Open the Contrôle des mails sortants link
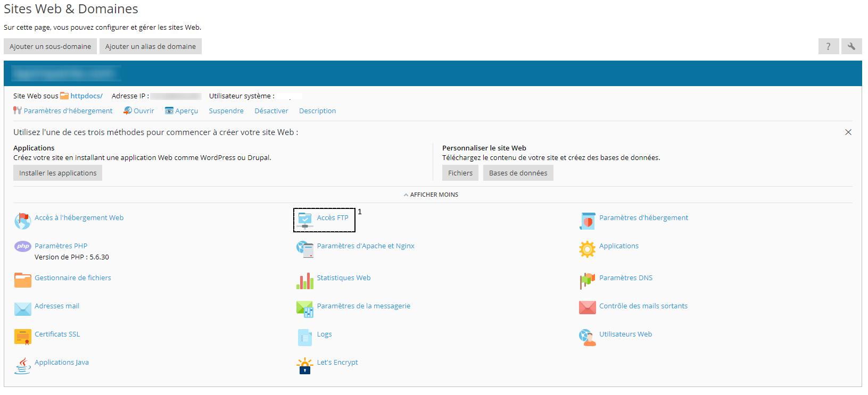 (x=643, y=306)
